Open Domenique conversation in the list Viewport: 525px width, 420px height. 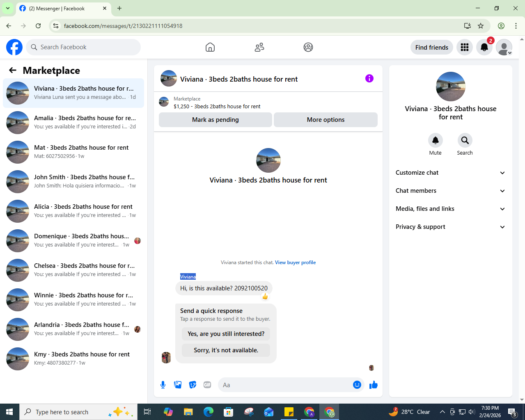tap(73, 241)
